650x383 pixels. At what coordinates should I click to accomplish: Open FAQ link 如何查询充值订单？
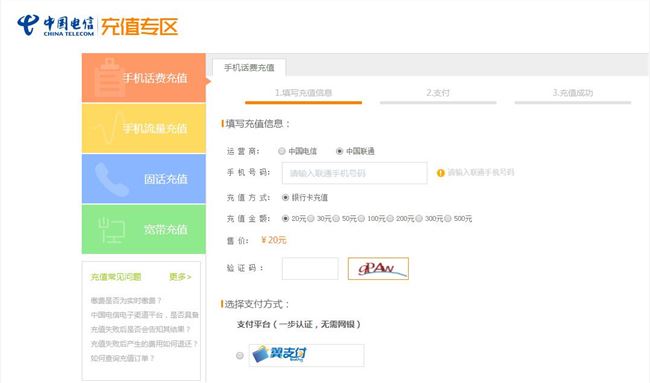coord(122,358)
